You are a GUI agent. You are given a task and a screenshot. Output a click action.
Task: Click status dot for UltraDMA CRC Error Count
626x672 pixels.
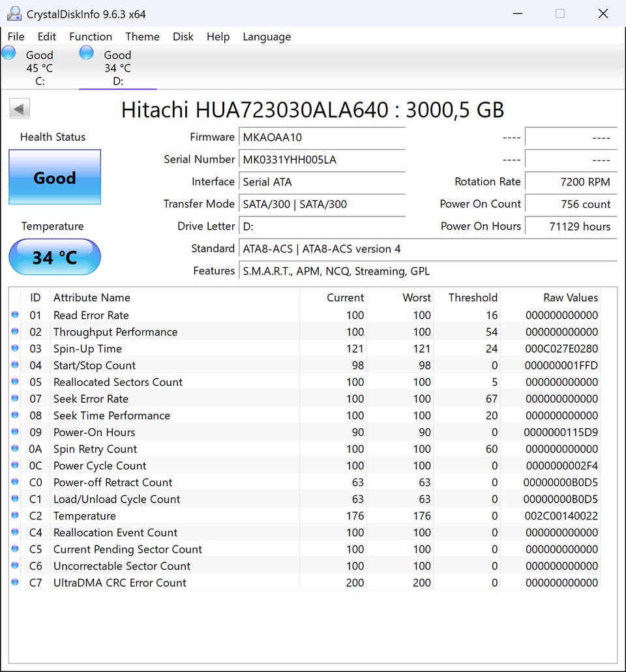15,583
